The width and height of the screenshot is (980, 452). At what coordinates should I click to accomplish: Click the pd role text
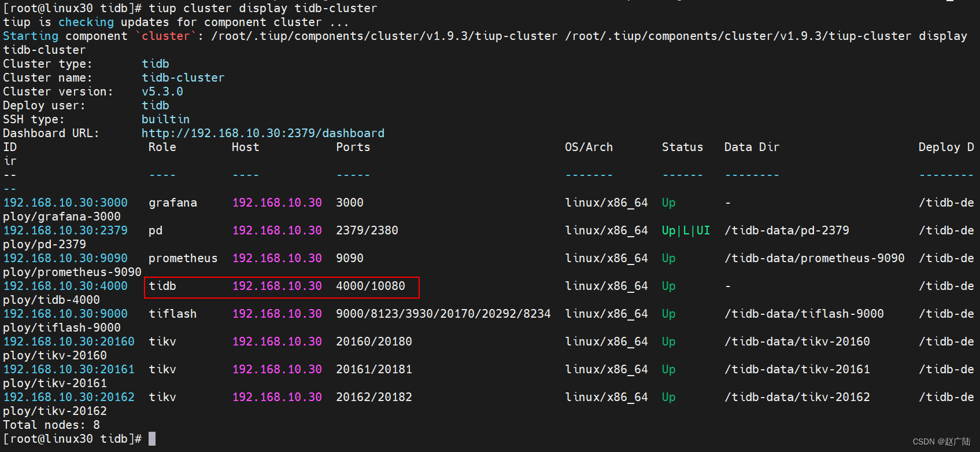pos(156,231)
